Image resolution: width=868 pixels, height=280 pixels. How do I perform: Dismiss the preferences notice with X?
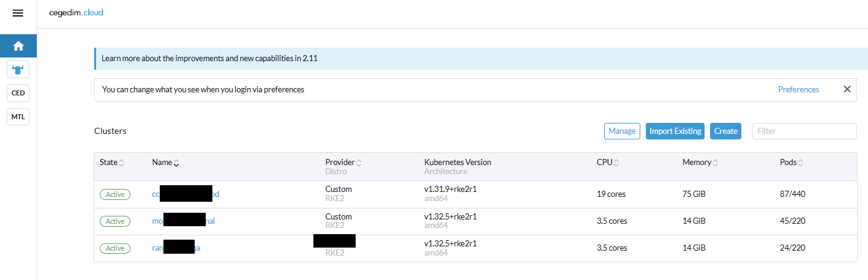coord(847,89)
